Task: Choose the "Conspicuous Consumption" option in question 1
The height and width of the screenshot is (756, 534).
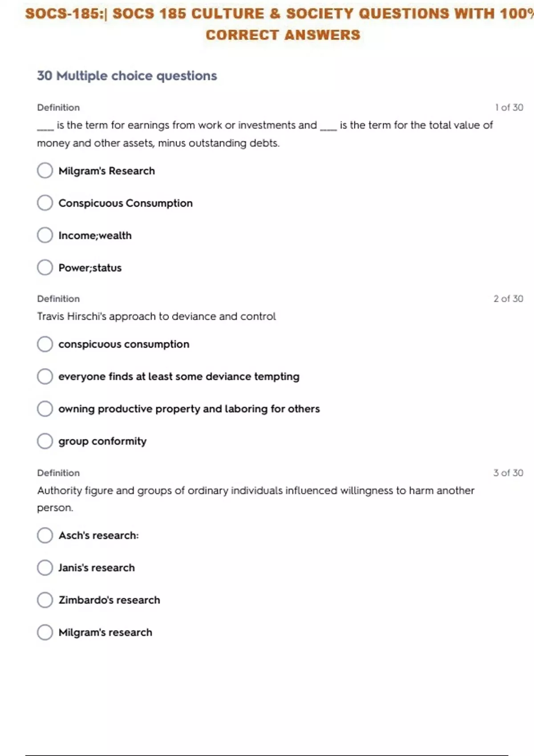Action: (x=45, y=203)
